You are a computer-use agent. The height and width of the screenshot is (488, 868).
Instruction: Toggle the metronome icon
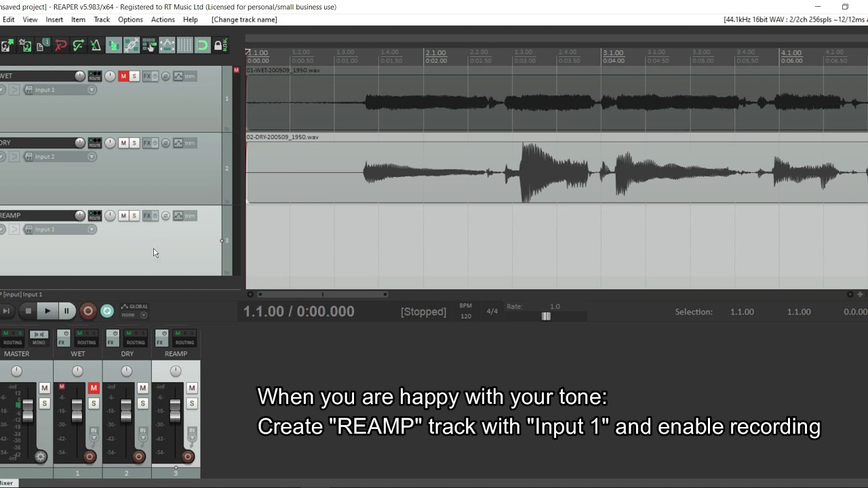click(96, 45)
